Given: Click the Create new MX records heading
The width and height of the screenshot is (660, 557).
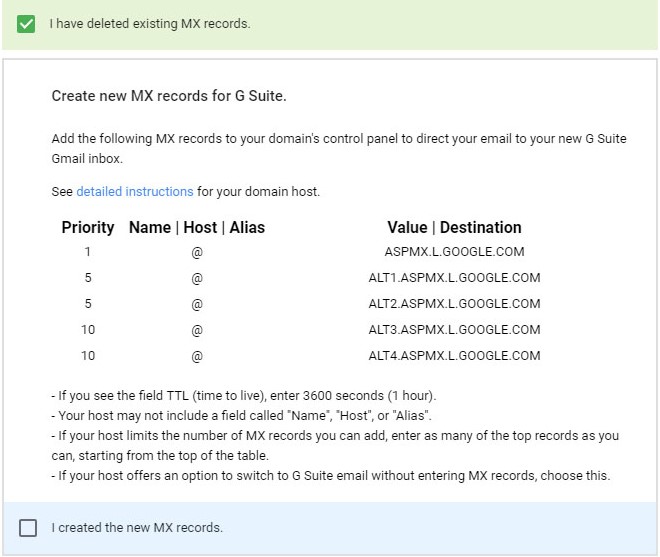Looking at the screenshot, I should (169, 96).
